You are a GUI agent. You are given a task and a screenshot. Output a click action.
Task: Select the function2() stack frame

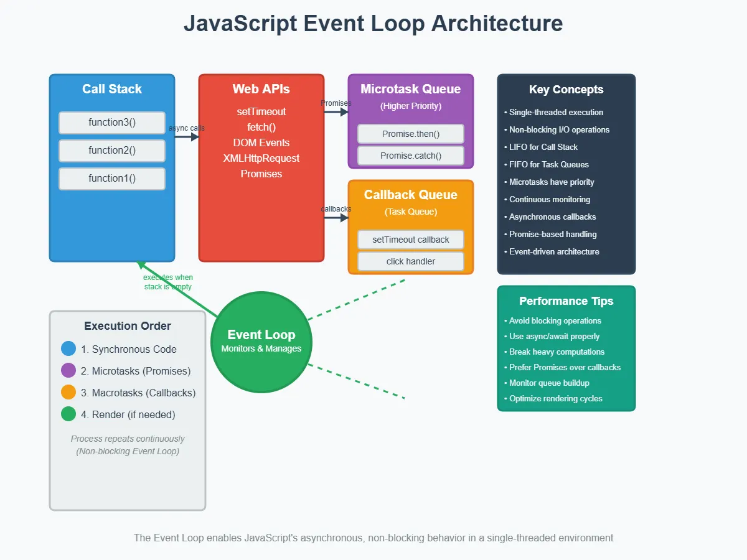coord(112,151)
